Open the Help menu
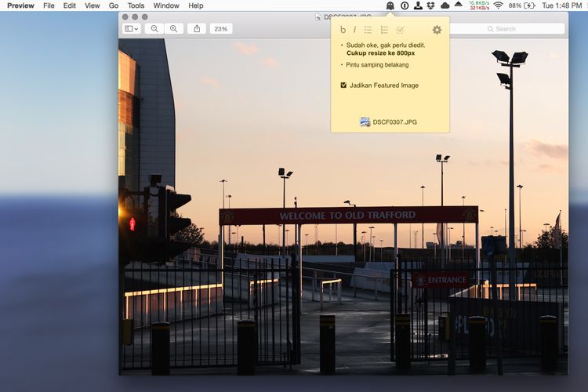Image resolution: width=588 pixels, height=392 pixels. [x=196, y=5]
